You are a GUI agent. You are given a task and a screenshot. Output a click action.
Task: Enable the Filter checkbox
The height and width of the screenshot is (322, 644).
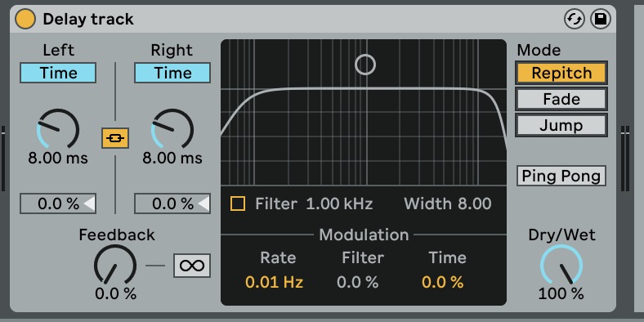click(x=238, y=203)
